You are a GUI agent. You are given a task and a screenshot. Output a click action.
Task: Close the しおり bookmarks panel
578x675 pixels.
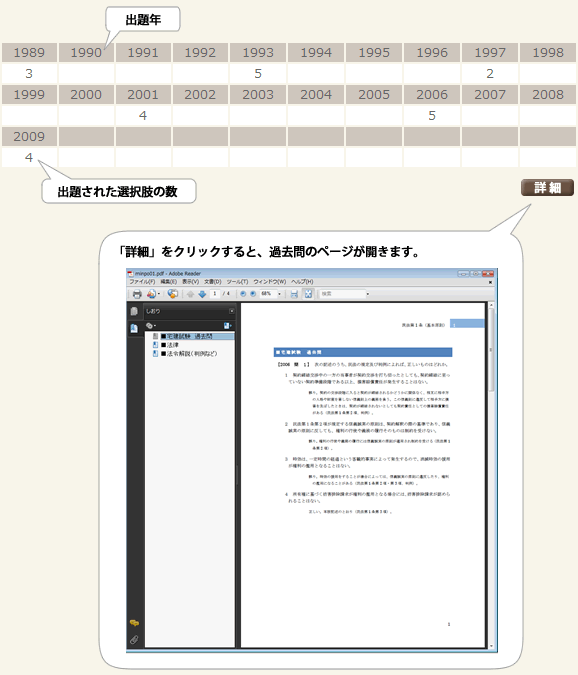(x=232, y=311)
